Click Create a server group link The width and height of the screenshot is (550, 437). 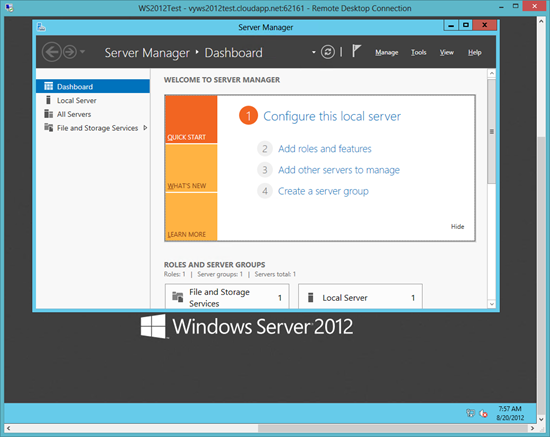click(x=323, y=191)
